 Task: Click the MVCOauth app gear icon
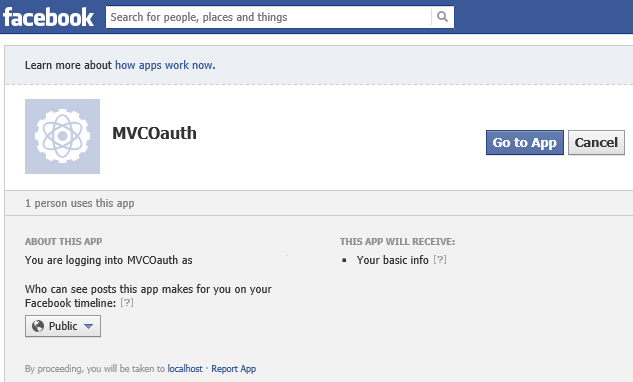click(x=63, y=136)
